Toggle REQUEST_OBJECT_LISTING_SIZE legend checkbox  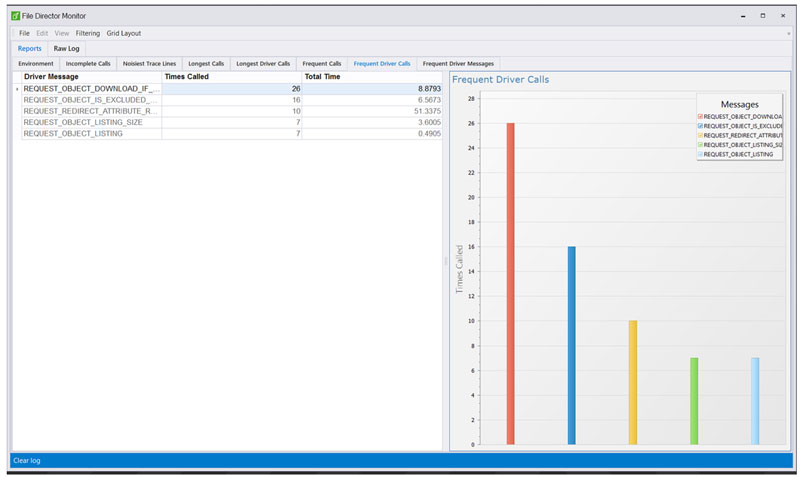tap(700, 145)
